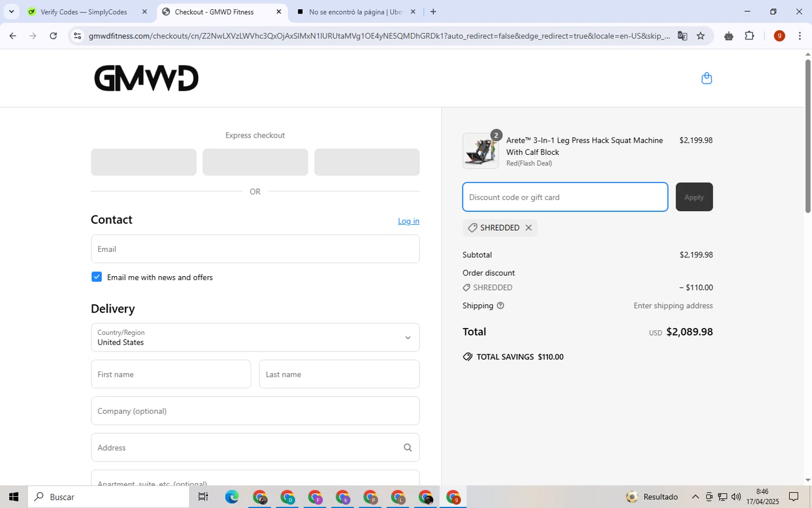812x508 pixels.
Task: Click the Leg Press machine product thumbnail
Action: [481, 151]
